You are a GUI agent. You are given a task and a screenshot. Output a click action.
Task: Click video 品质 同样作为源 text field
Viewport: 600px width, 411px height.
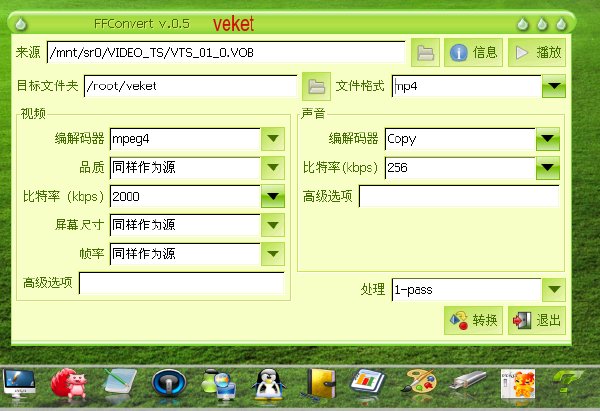click(x=185, y=168)
